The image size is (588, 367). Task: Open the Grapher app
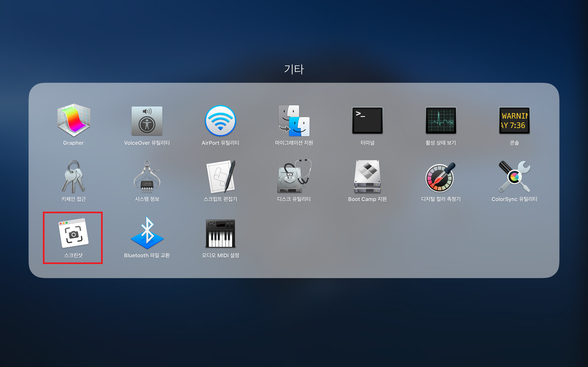(x=73, y=121)
